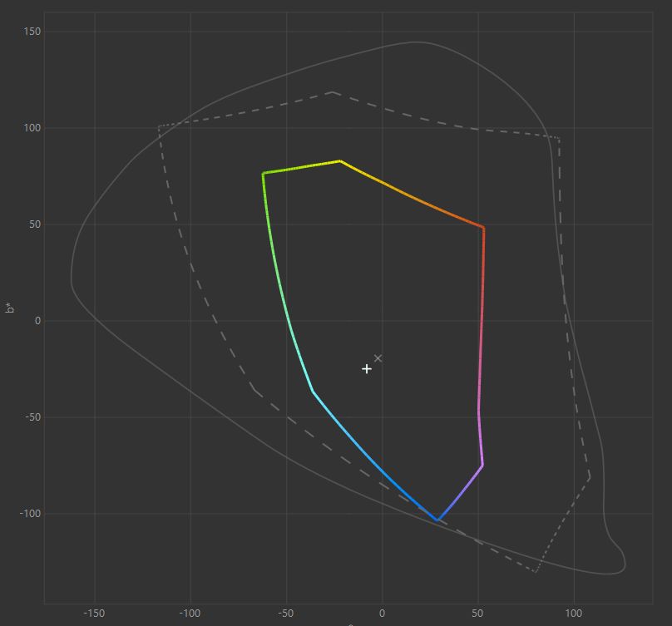The height and width of the screenshot is (626, 672).
Task: Click the violet corner of the colored gamut
Action: tap(482, 465)
